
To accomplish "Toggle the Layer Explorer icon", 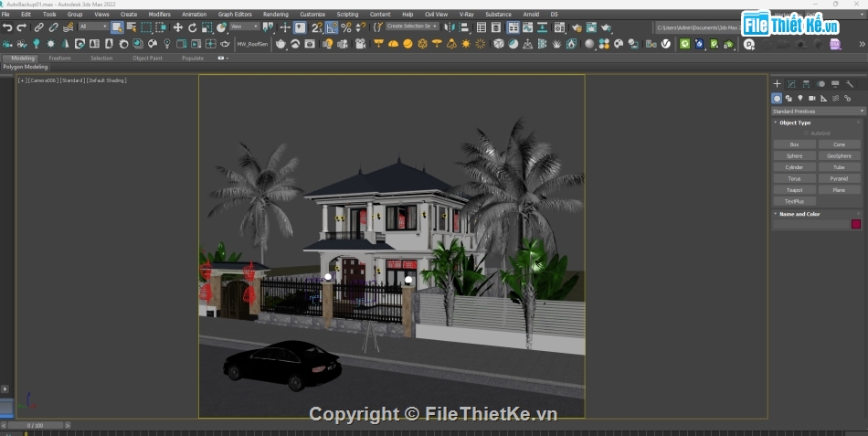I will [x=496, y=27].
